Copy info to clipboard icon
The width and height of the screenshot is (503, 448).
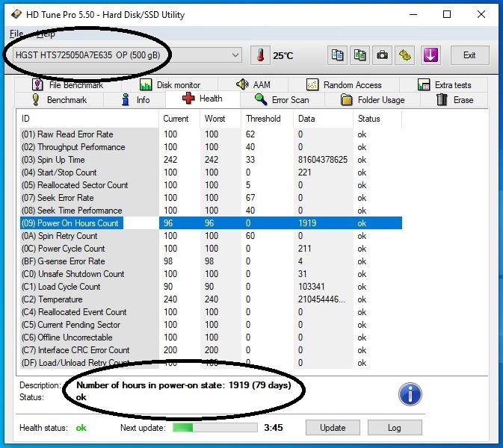pos(337,55)
